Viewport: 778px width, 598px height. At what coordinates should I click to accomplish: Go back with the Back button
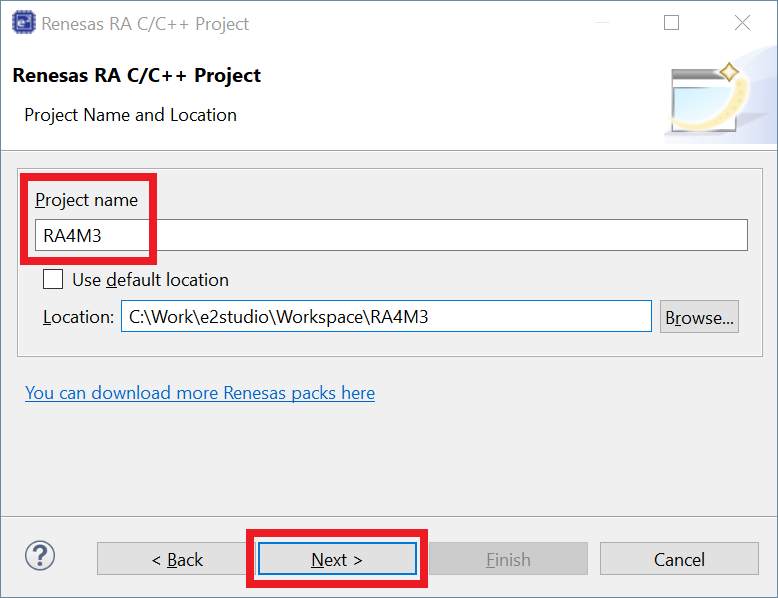point(177,559)
